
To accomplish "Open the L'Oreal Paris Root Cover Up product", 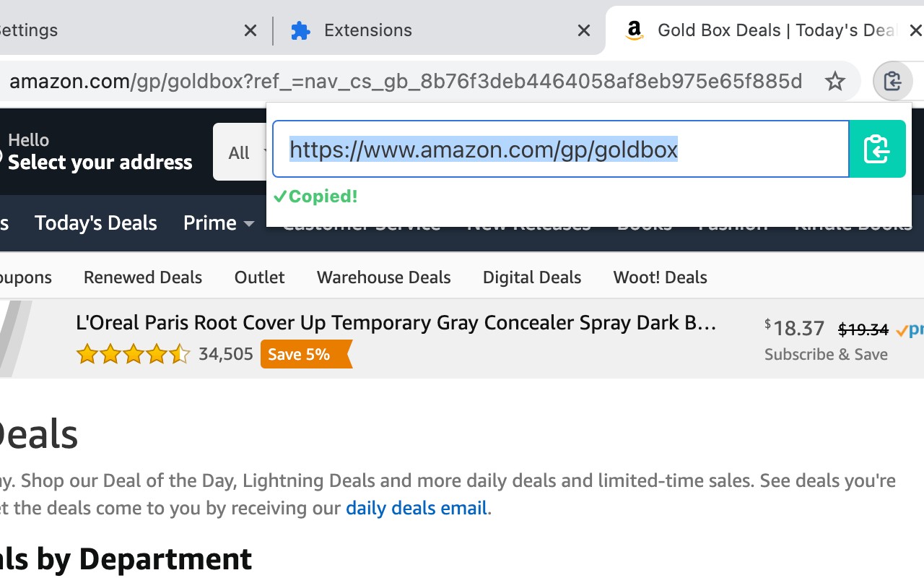I will click(x=396, y=322).
